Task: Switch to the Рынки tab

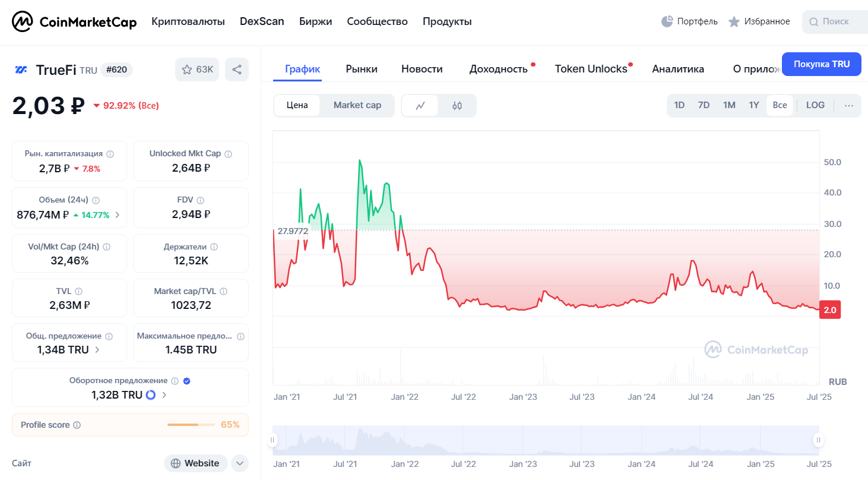Action: click(362, 69)
